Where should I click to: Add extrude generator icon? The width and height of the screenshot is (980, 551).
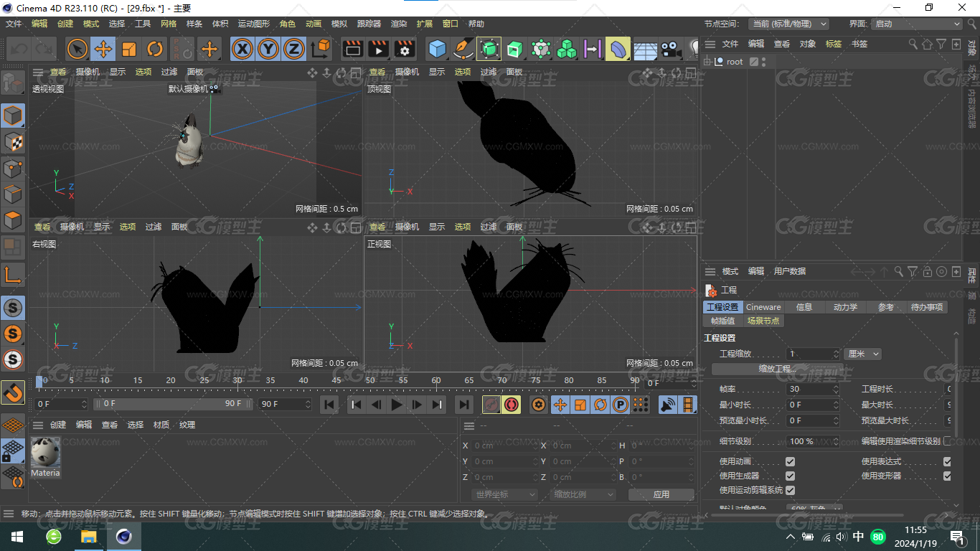tap(514, 49)
